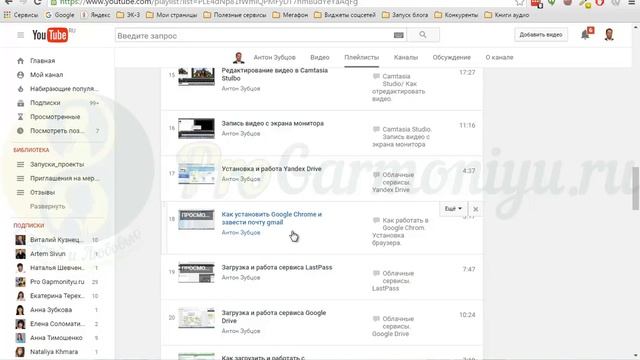Remove video 18 with the X button
The width and height of the screenshot is (640, 360).
click(476, 209)
